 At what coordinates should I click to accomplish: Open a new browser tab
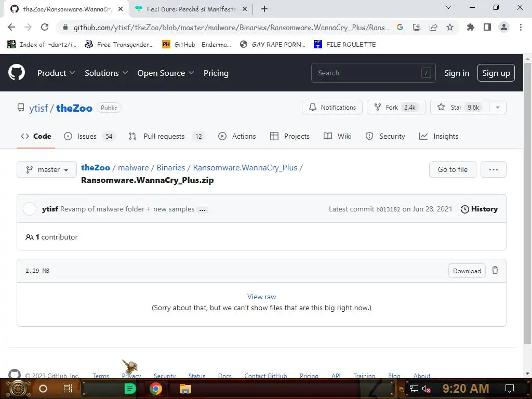click(264, 9)
